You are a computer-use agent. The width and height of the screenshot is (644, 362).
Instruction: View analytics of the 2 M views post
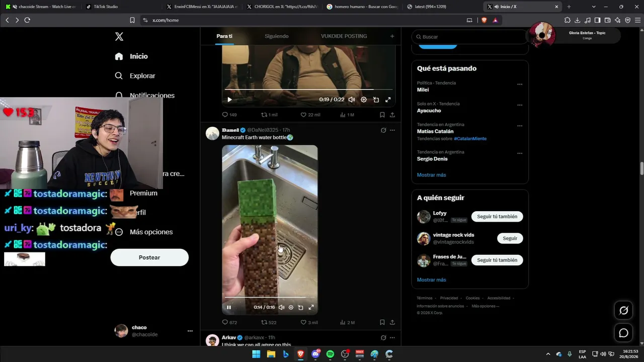coord(348,322)
